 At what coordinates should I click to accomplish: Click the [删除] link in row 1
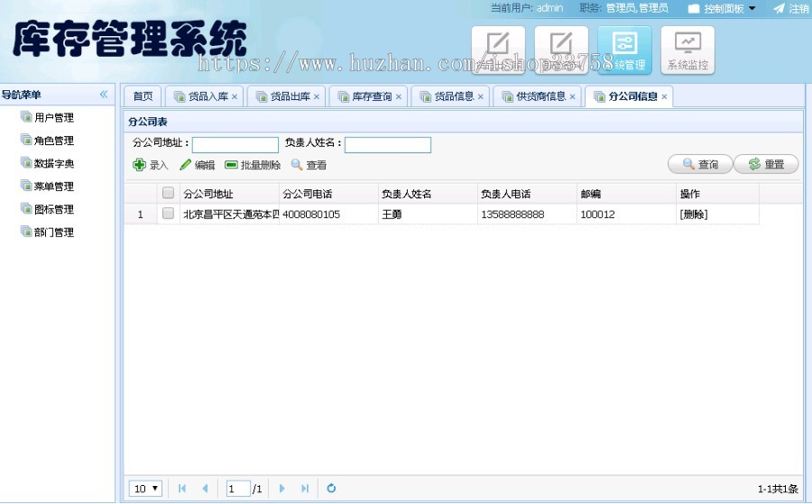(694, 215)
